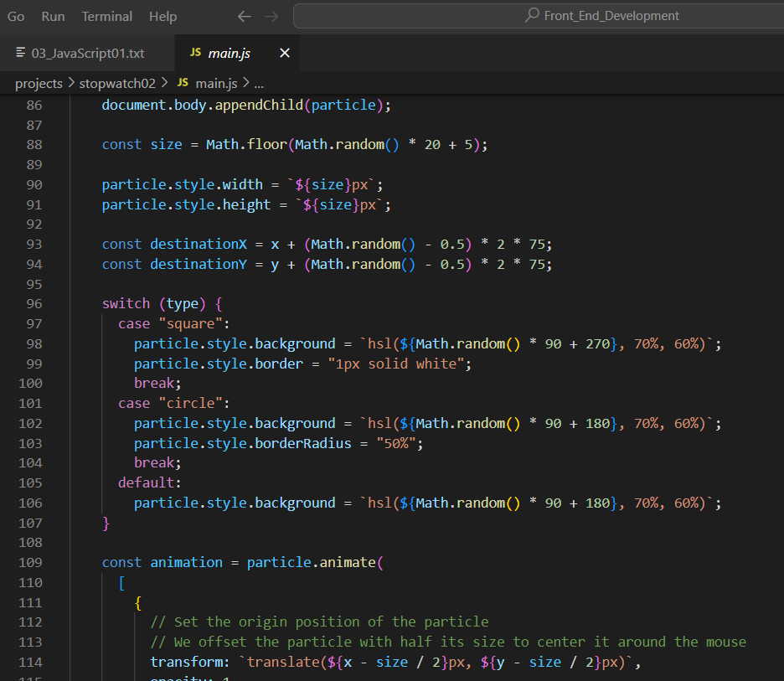Click Math.floor on line 88

[x=246, y=145]
